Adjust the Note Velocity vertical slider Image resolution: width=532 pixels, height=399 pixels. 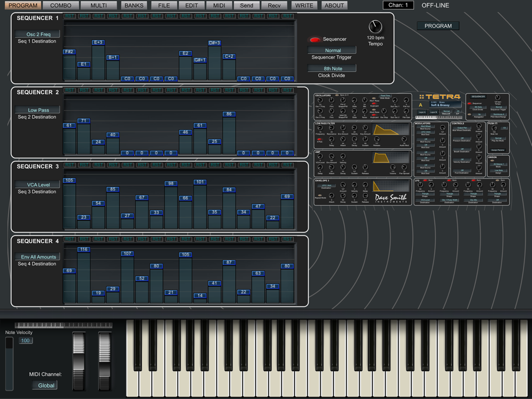tap(9, 362)
